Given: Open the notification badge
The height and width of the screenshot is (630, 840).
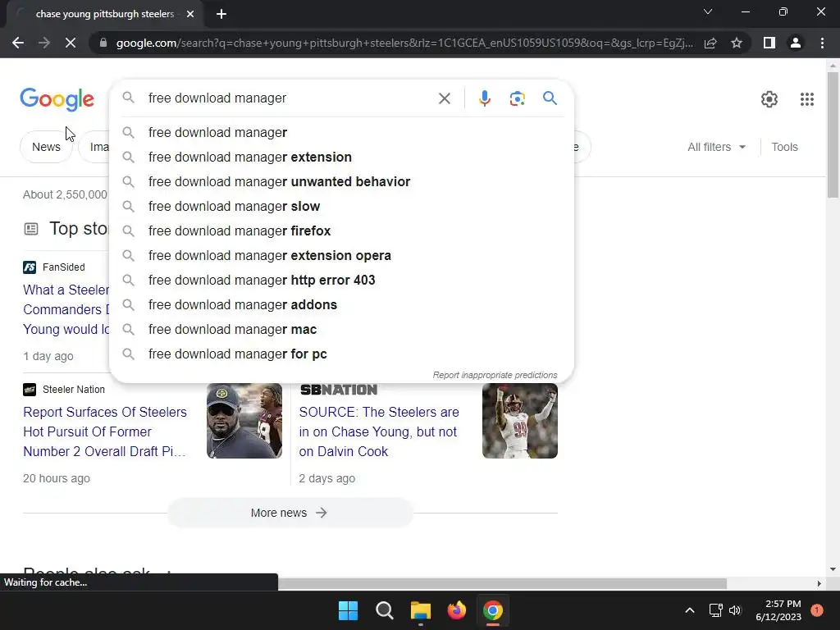Looking at the screenshot, I should point(817,610).
